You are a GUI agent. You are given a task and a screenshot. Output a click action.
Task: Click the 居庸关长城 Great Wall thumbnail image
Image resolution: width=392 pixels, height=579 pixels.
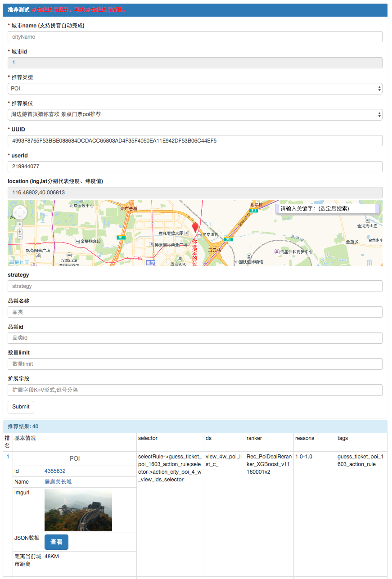[78, 511]
